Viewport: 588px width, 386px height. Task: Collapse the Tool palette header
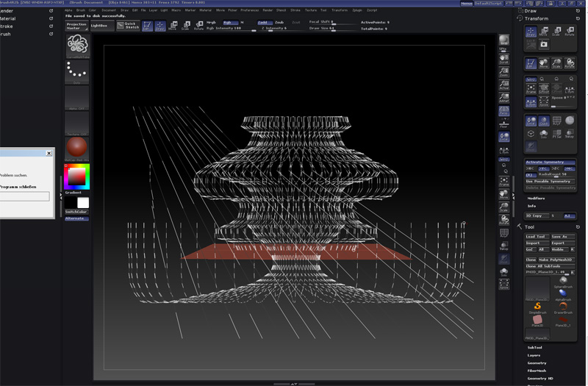(529, 227)
